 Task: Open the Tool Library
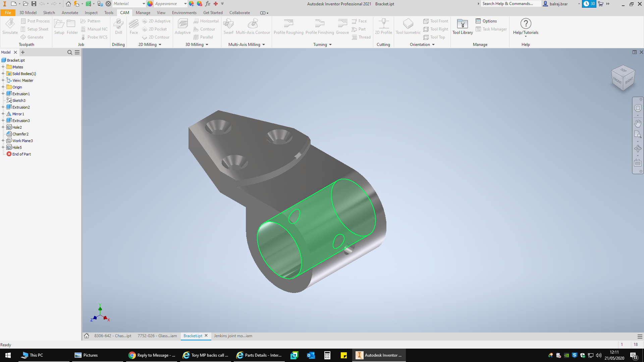[463, 26]
